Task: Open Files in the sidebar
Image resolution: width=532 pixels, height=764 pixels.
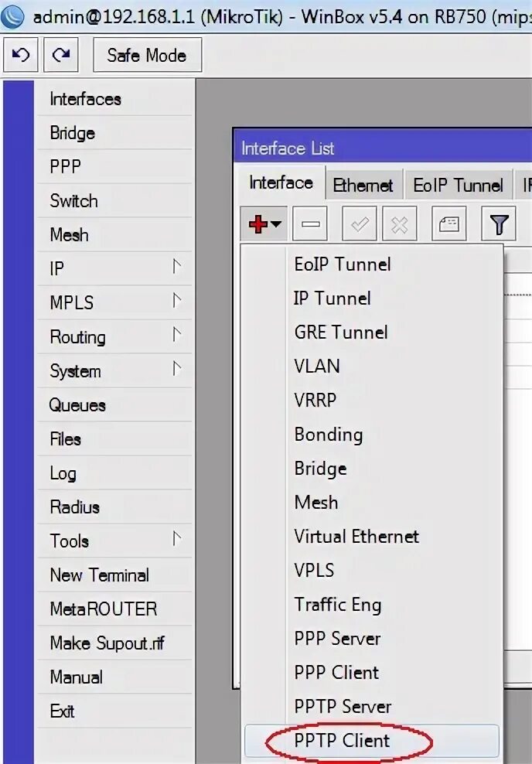Action: [114, 439]
